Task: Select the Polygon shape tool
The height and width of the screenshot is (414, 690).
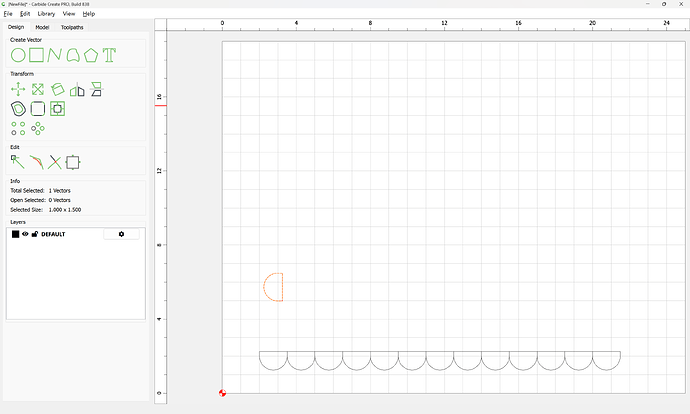Action: (x=91, y=55)
